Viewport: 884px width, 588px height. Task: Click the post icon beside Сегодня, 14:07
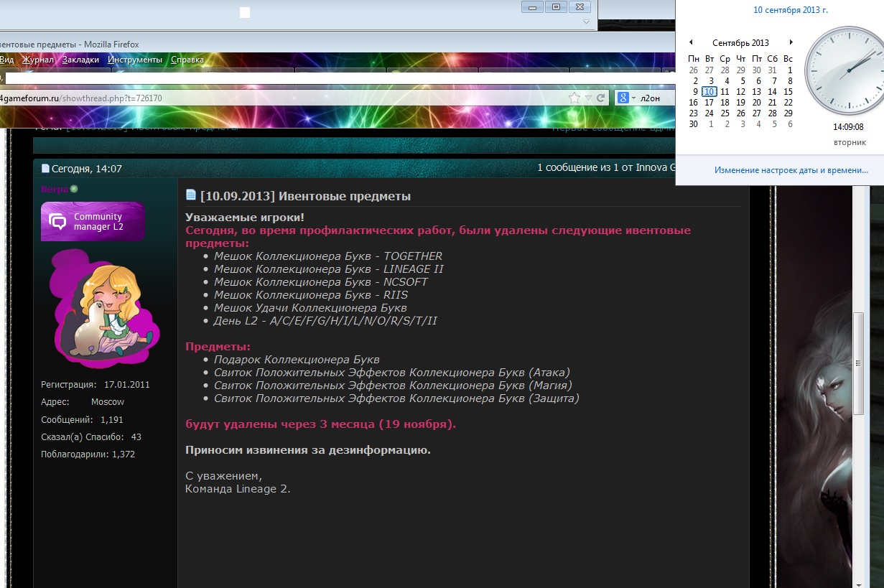[x=46, y=169]
